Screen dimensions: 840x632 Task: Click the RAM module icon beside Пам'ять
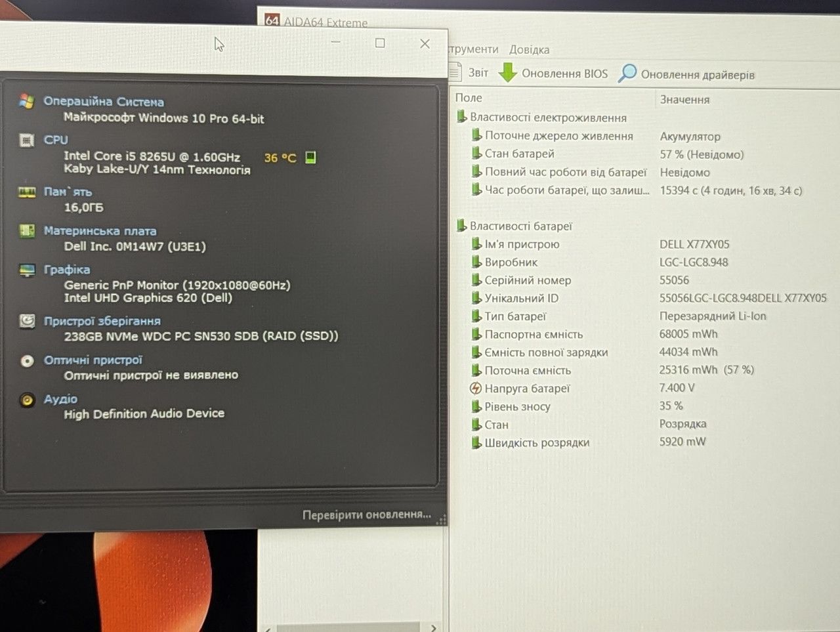tap(27, 192)
